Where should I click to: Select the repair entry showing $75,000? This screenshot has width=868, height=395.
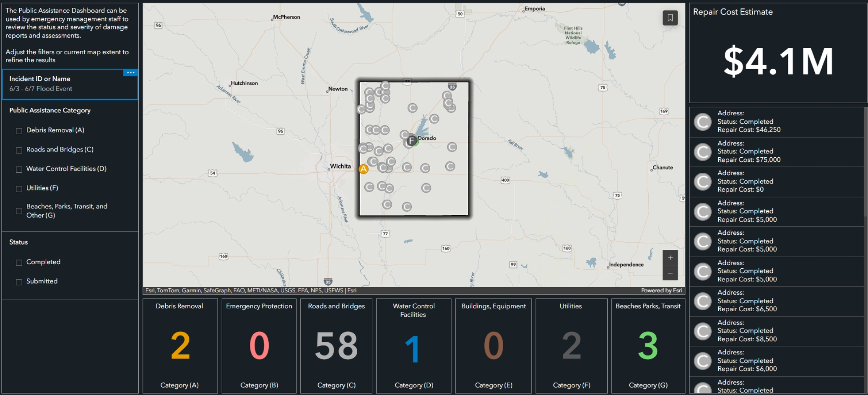coord(776,151)
